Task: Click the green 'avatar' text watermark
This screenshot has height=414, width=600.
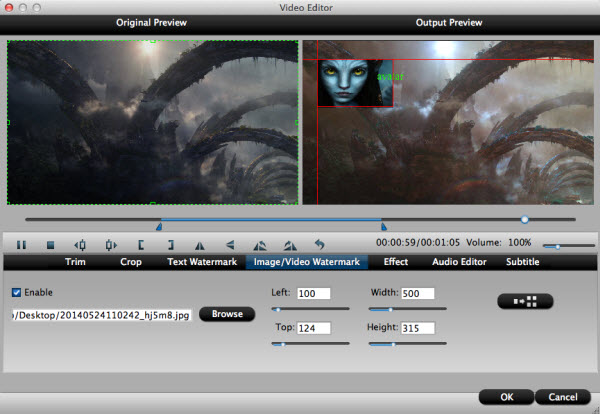Action: pos(390,77)
